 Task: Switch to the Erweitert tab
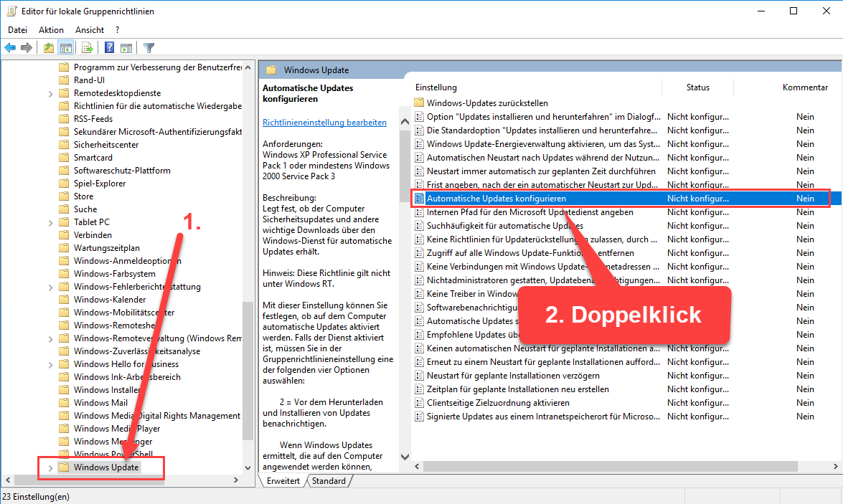283,481
